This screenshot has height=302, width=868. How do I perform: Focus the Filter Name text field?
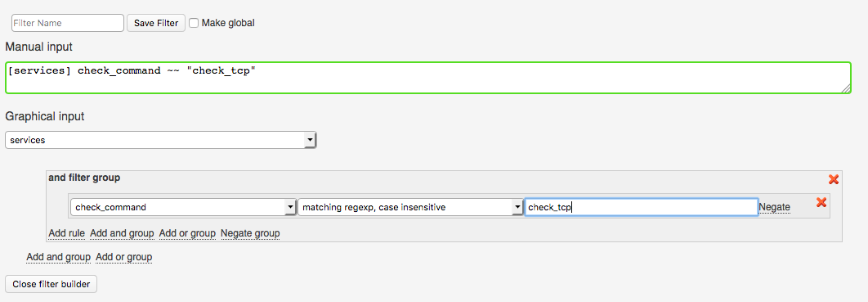[x=68, y=23]
